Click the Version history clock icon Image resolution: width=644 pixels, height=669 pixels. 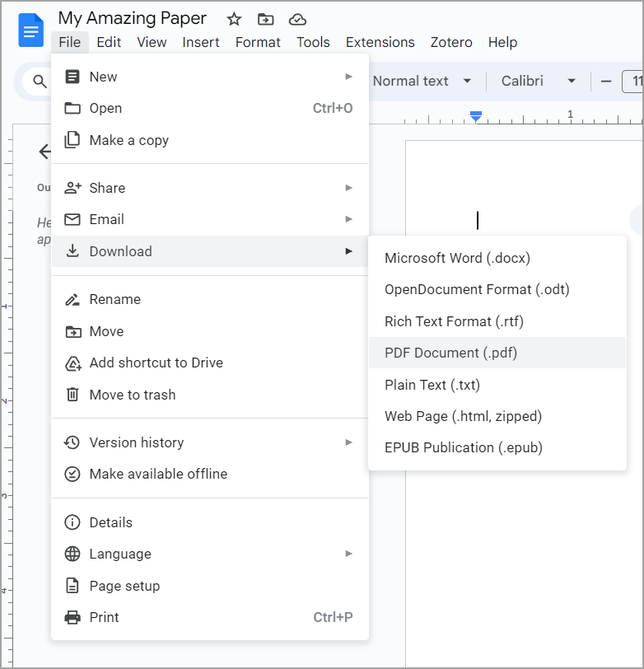[x=72, y=442]
